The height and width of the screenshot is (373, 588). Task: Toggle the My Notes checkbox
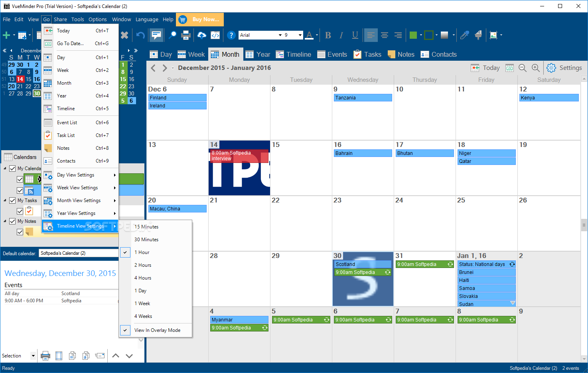pyautogui.click(x=12, y=221)
